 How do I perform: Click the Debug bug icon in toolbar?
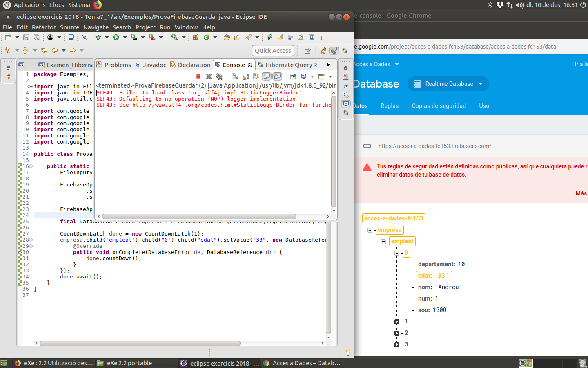pos(98,37)
